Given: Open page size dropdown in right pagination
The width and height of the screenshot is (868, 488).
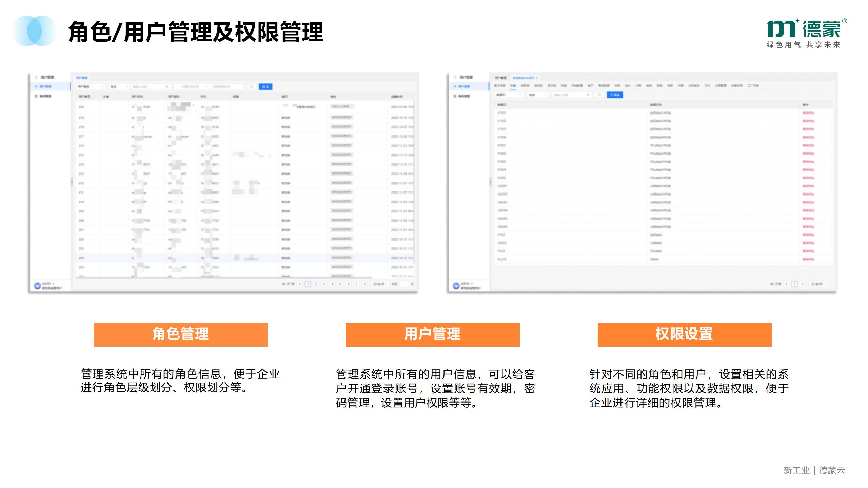Looking at the screenshot, I should point(818,284).
